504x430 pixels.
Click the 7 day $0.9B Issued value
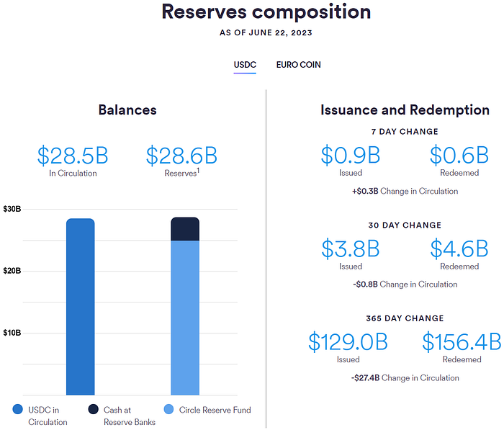point(350,156)
